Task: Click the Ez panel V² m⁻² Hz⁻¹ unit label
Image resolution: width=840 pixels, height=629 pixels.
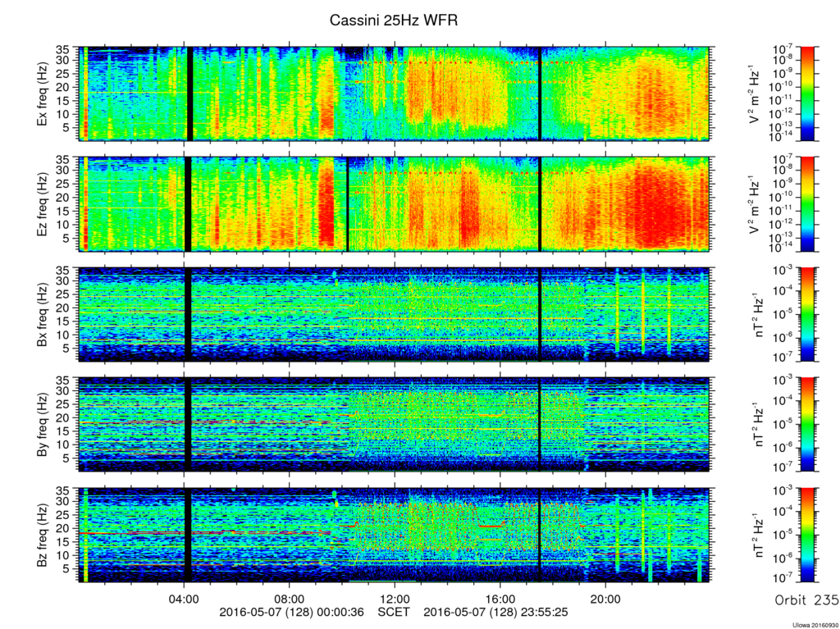Action: tap(755, 204)
